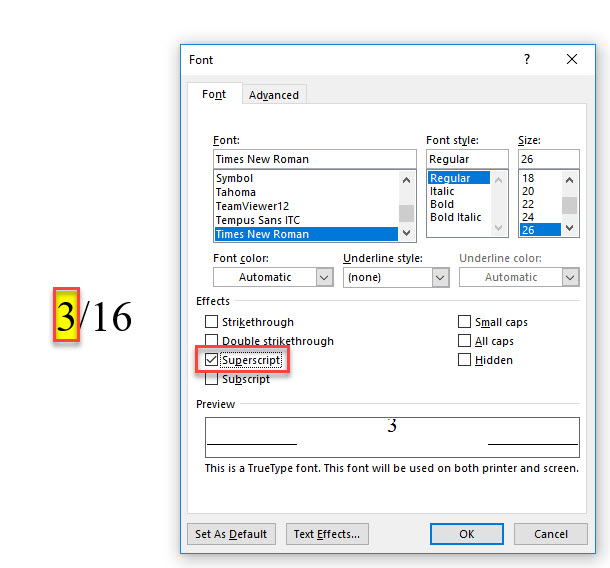Uncheck the Superscript checkbox
The width and height of the screenshot is (610, 568).
click(x=211, y=360)
